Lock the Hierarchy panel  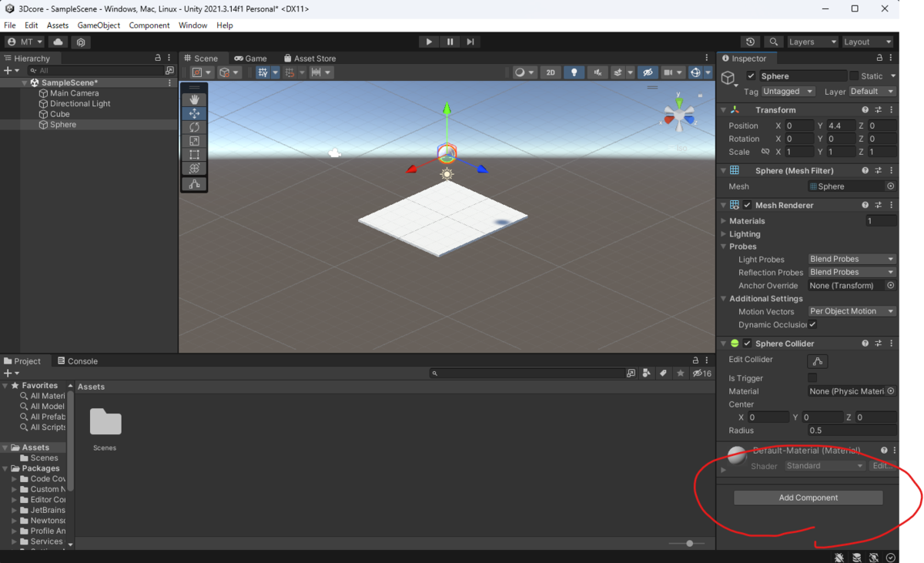pos(158,58)
